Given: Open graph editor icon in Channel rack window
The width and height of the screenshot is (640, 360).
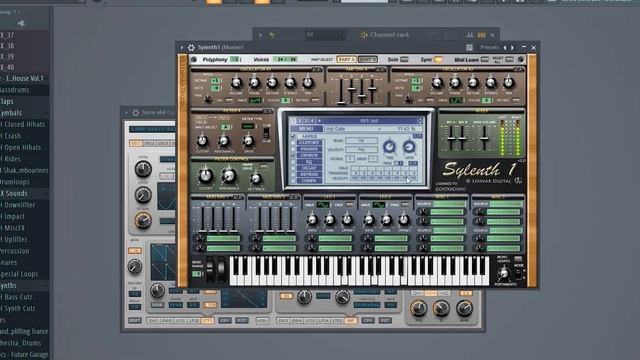Looking at the screenshot, I should [470, 35].
